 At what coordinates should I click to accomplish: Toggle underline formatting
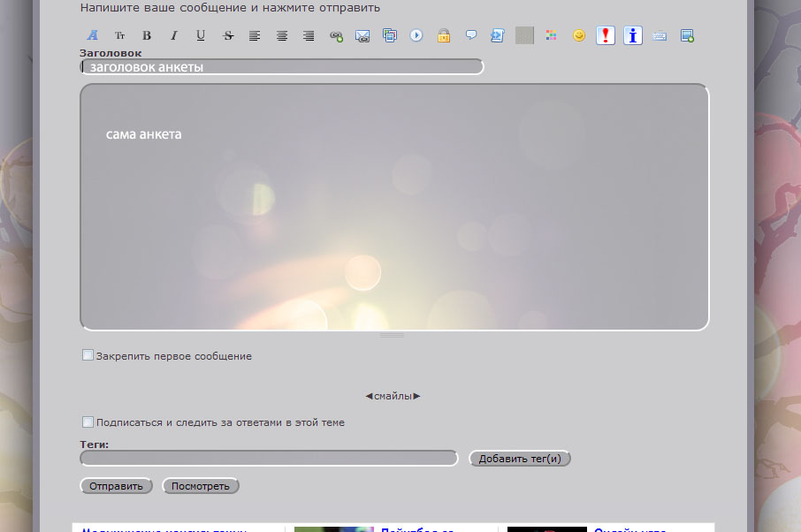pyautogui.click(x=201, y=35)
